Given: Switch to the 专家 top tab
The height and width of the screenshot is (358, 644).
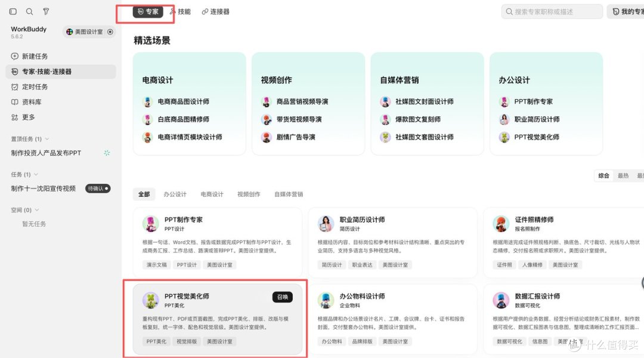Looking at the screenshot, I should click(x=148, y=11).
